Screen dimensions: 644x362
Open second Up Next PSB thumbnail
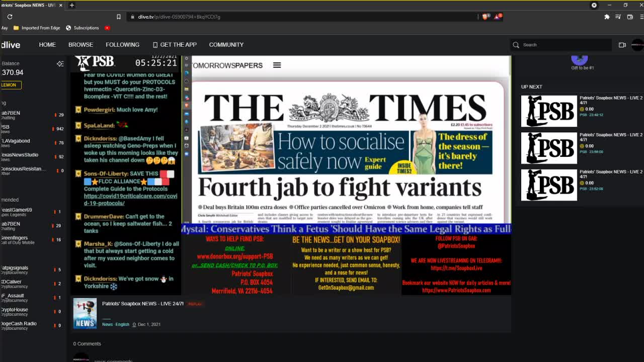click(x=549, y=148)
